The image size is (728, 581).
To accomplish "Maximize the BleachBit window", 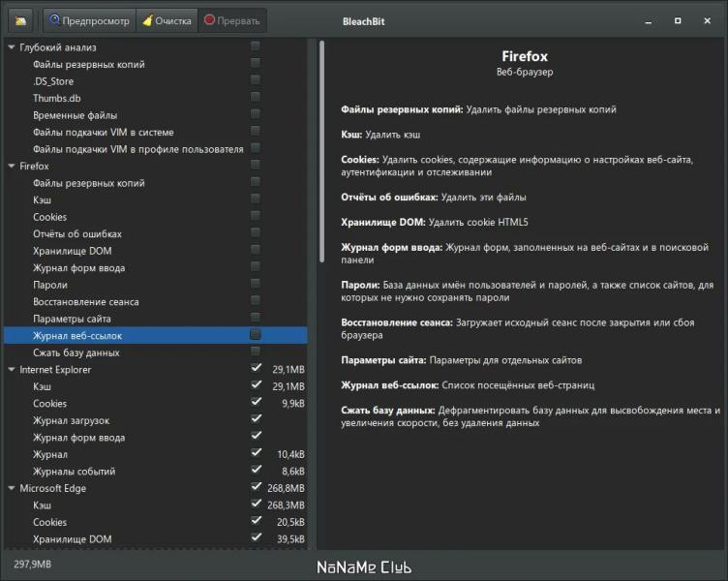I will 678,21.
